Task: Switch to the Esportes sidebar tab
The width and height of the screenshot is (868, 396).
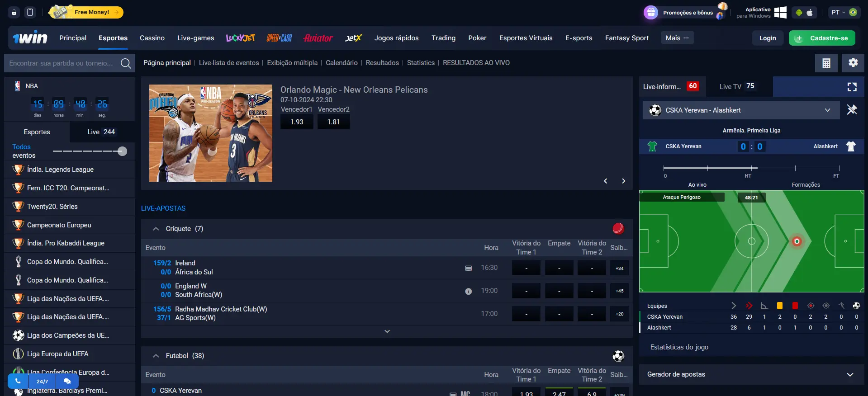Action: pyautogui.click(x=37, y=132)
